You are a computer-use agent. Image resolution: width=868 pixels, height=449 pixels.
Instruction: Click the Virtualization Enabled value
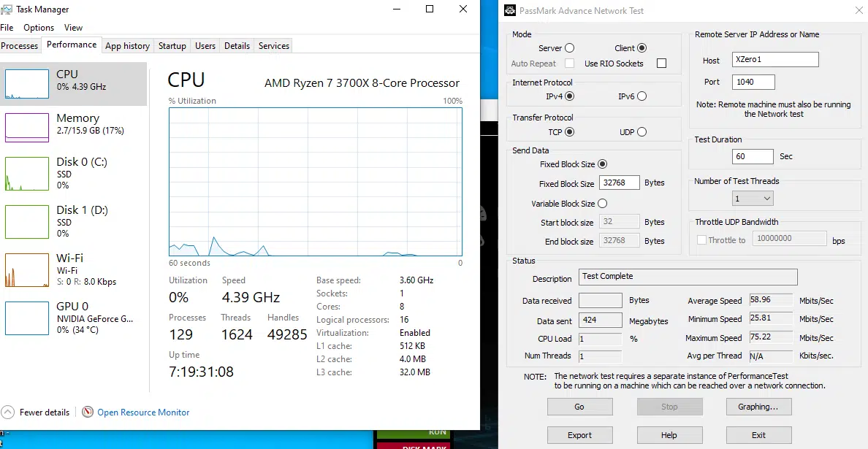(x=414, y=333)
